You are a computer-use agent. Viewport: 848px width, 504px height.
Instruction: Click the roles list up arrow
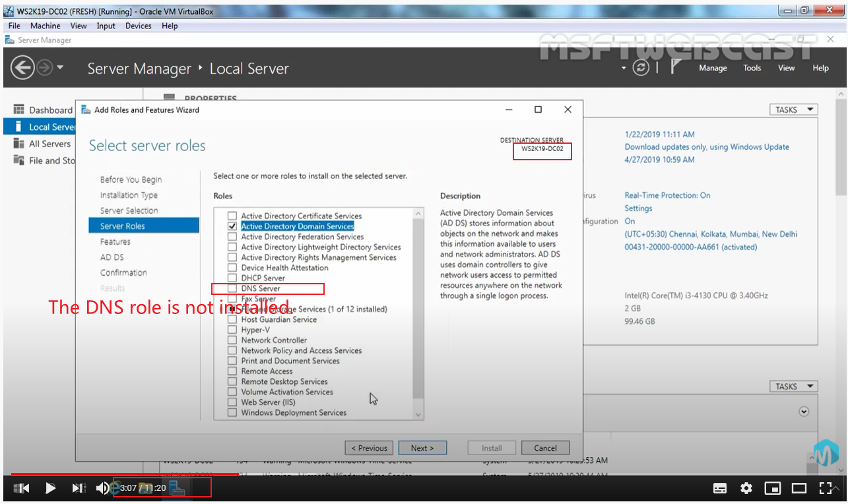(418, 213)
